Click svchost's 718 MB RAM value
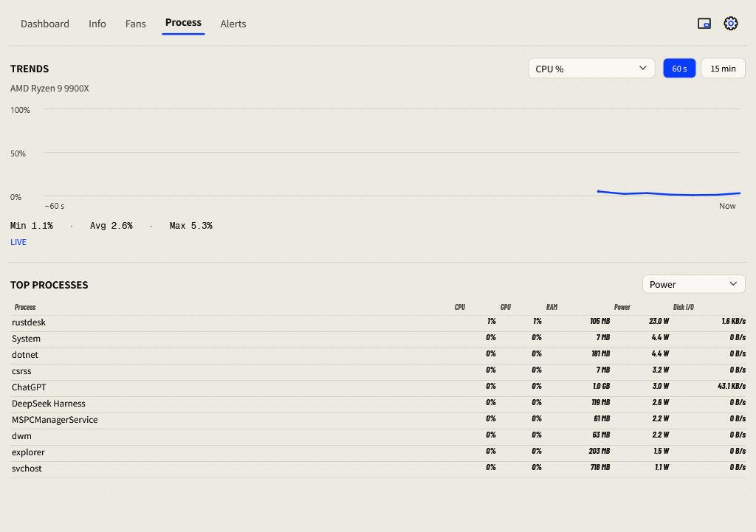This screenshot has width=756, height=532. click(600, 467)
